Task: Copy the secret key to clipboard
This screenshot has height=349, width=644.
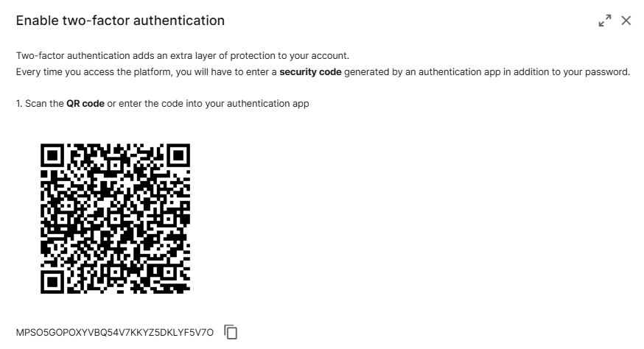Action: tap(231, 332)
